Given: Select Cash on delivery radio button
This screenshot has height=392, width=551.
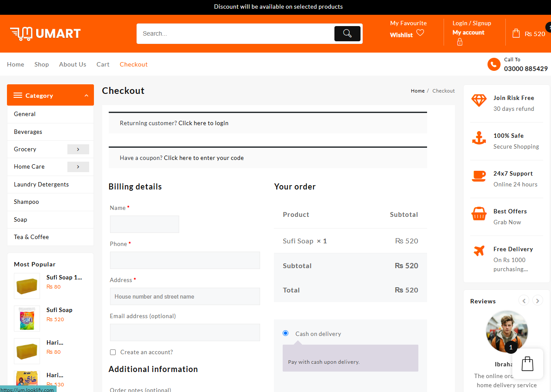Looking at the screenshot, I should coord(286,333).
